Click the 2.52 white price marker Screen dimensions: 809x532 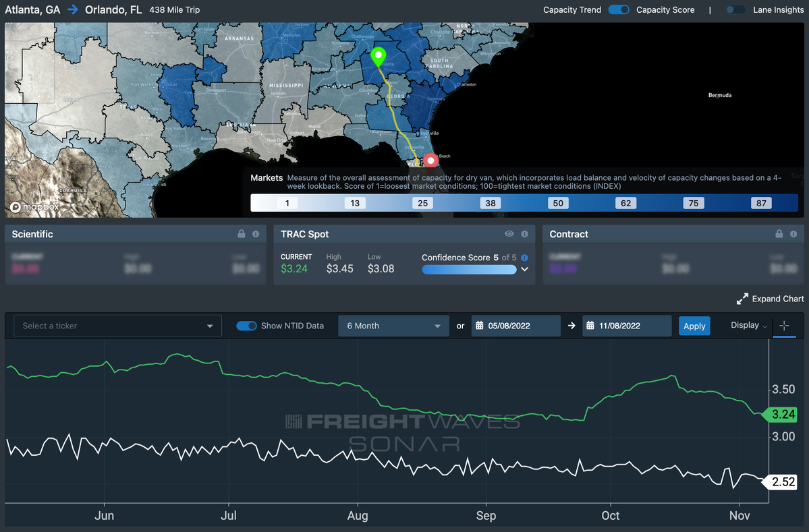(779, 482)
